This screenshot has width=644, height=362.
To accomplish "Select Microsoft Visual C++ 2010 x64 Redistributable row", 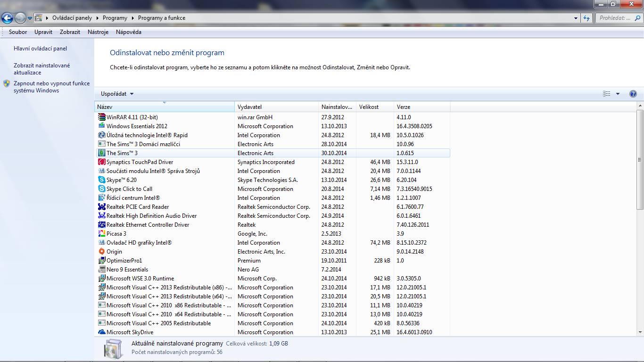I will pos(272,314).
